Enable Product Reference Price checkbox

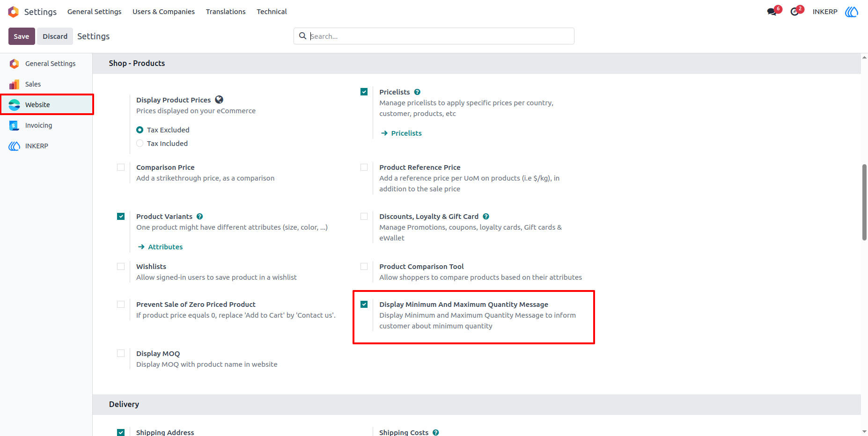pyautogui.click(x=364, y=167)
